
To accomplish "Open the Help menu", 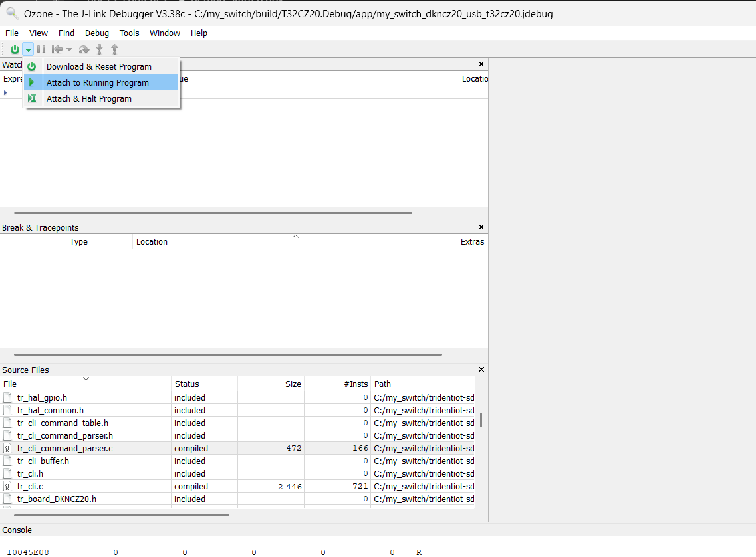I will click(x=199, y=33).
